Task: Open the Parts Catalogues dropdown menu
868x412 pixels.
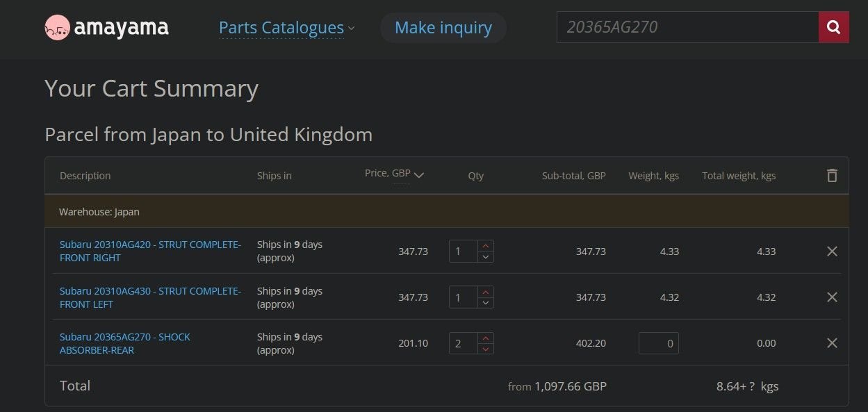Action: pyautogui.click(x=286, y=28)
